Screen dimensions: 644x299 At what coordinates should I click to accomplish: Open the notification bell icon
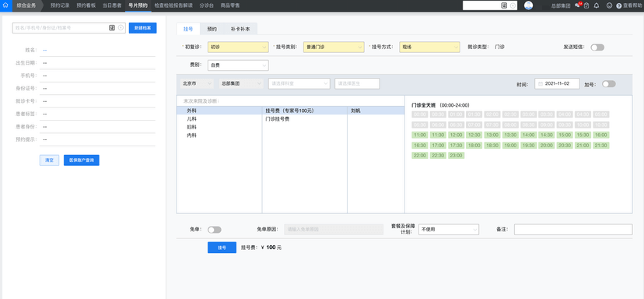597,5
